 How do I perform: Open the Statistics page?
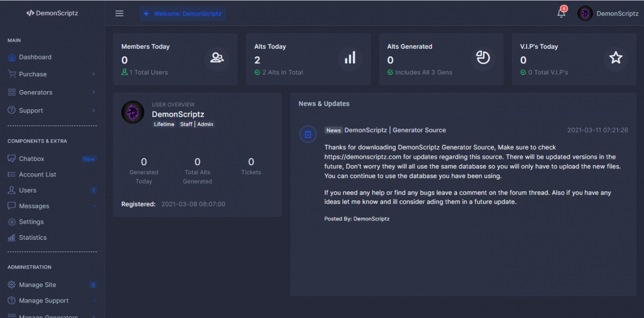[33, 238]
